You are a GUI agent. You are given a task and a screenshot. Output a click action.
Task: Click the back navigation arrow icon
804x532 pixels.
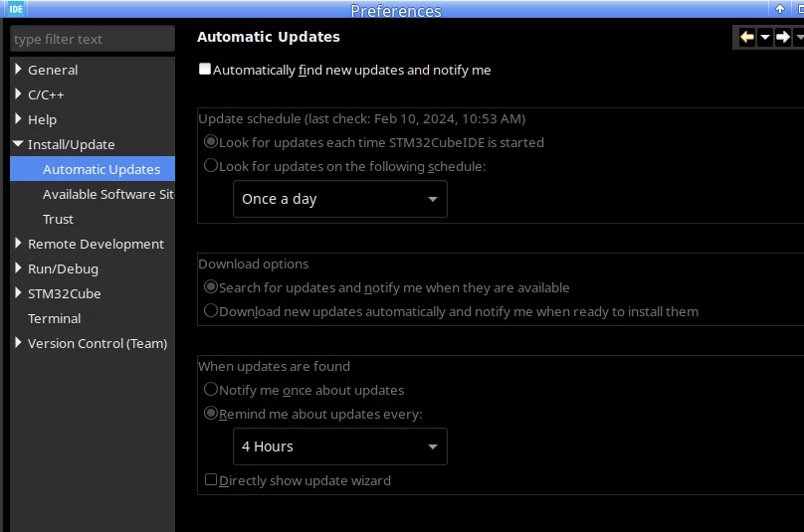click(x=747, y=37)
